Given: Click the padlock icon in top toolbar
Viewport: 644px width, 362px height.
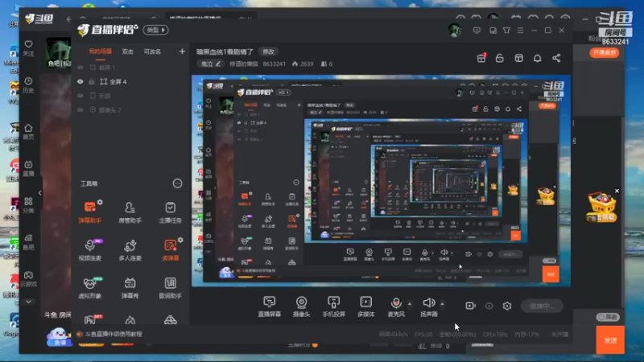Looking at the screenshot, I should coord(499,58).
